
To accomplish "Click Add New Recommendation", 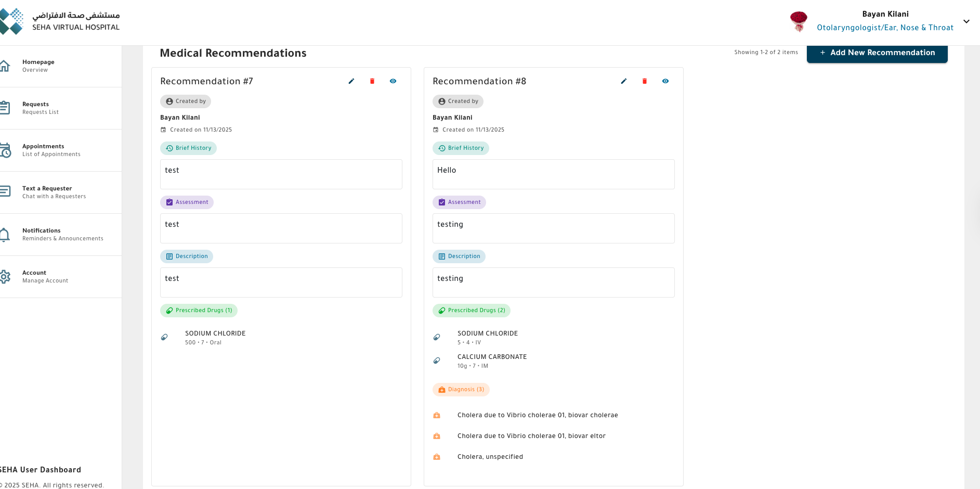I will (x=877, y=53).
